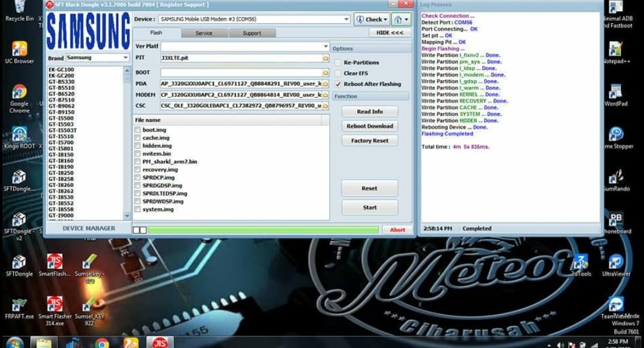Open the Brand dropdown showing Samsung
Viewport: 644px width, 348px height.
click(126, 57)
